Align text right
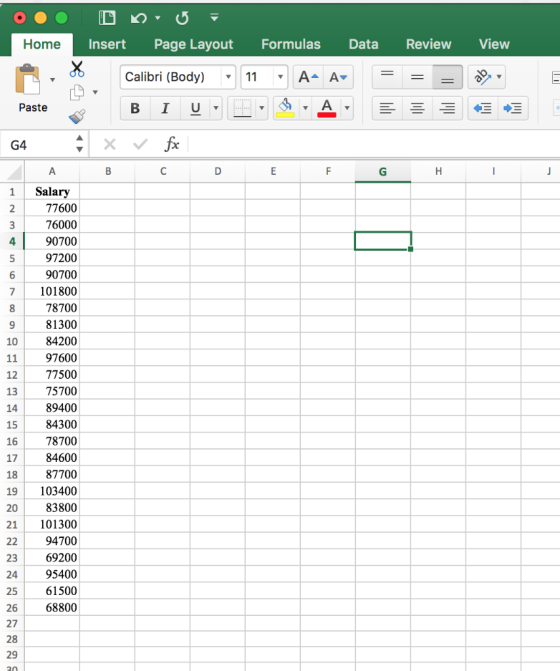This screenshot has height=671, width=560. pyautogui.click(x=447, y=108)
